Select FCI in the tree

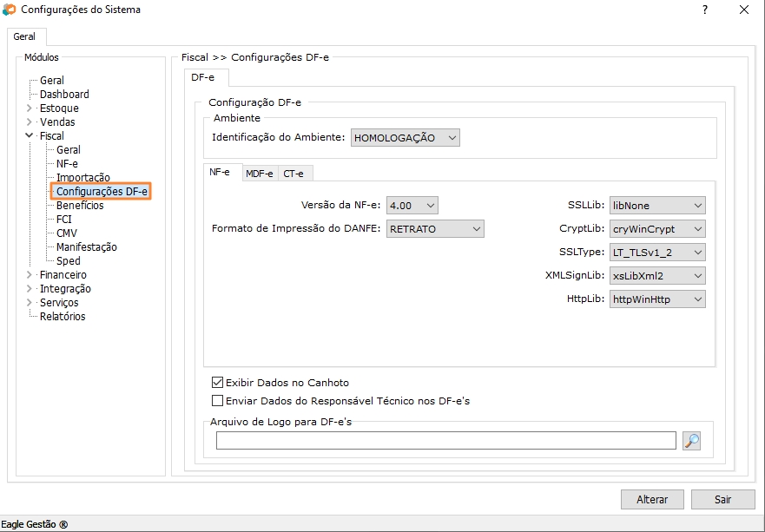[x=64, y=220]
